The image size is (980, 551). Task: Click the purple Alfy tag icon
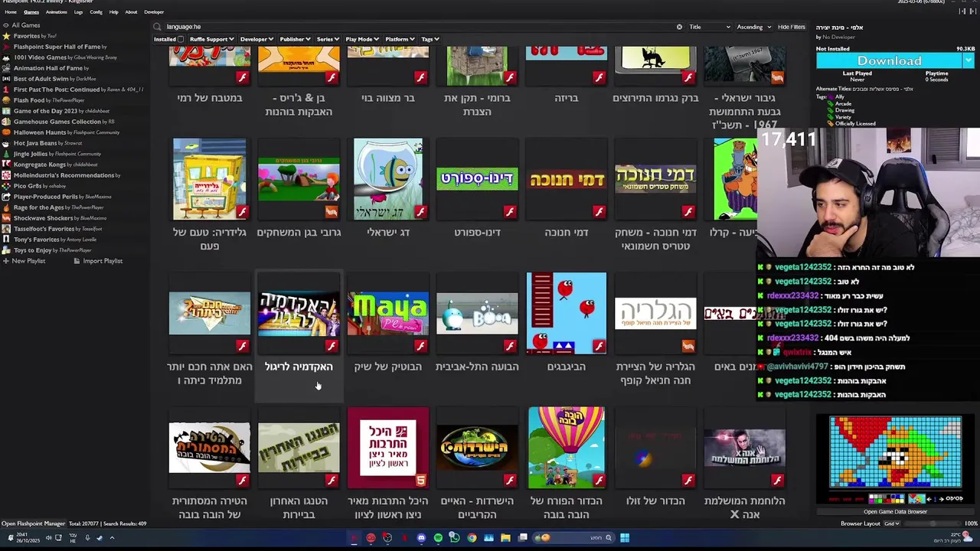click(x=831, y=97)
